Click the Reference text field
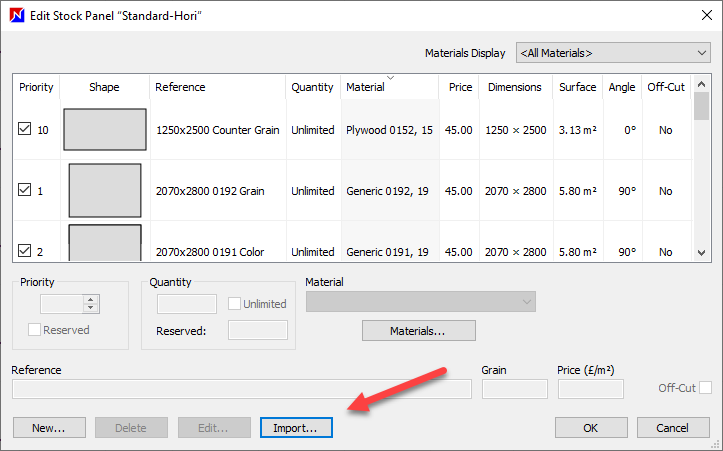The height and width of the screenshot is (451, 723). tap(242, 389)
